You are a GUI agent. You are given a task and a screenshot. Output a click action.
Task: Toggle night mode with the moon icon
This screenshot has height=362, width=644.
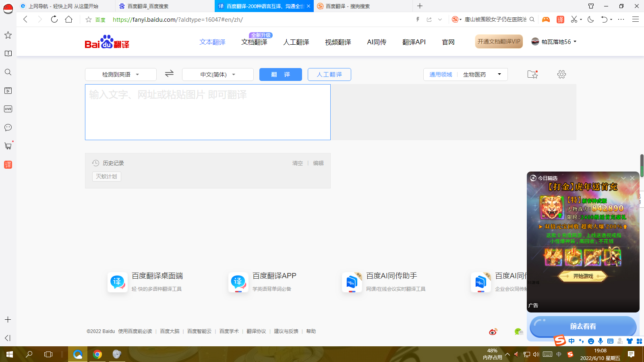point(591,19)
